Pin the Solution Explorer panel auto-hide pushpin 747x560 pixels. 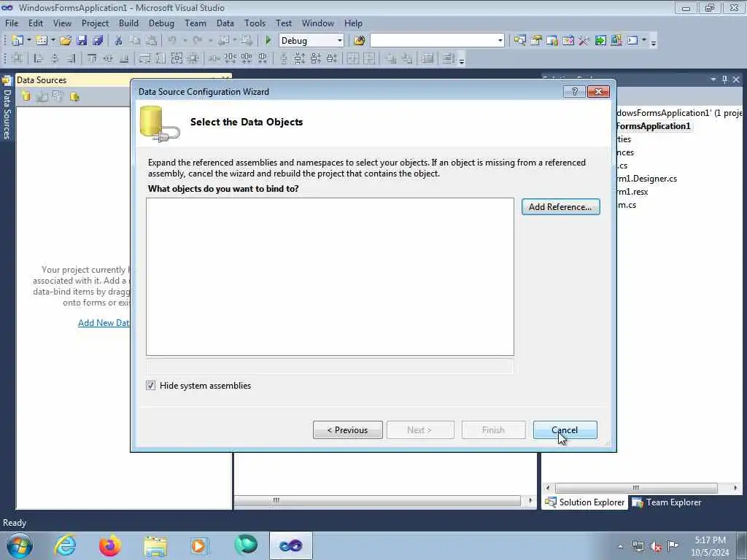tap(724, 79)
